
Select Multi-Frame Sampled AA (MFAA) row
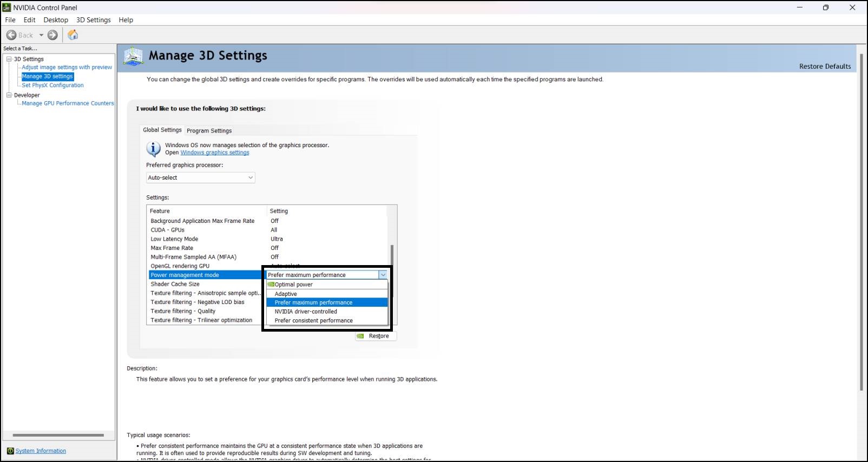coord(268,257)
